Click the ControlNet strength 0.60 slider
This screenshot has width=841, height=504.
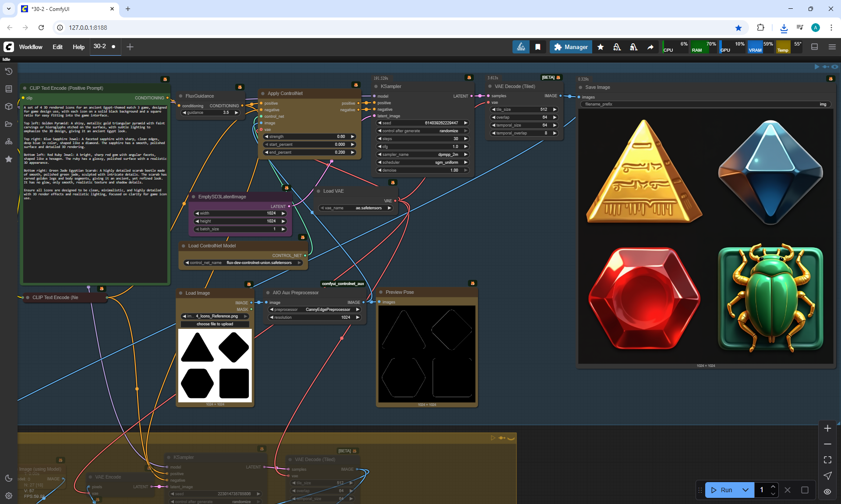coord(310,137)
